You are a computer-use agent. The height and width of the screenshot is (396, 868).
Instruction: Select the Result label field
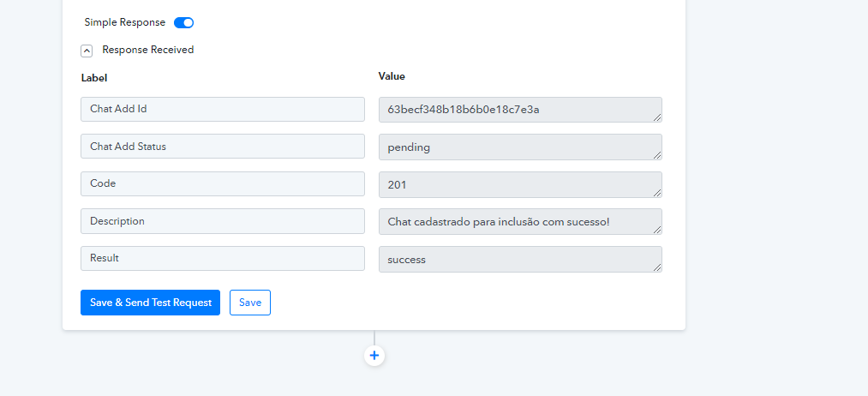click(x=223, y=258)
